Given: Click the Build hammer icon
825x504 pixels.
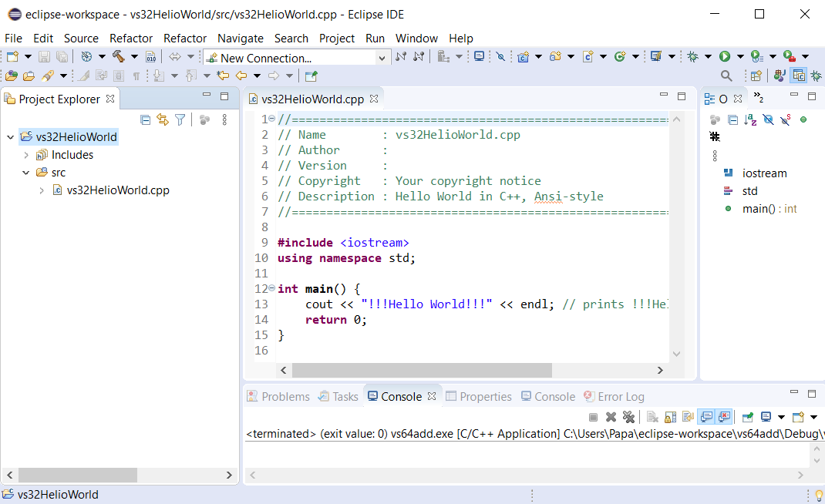Looking at the screenshot, I should tap(119, 57).
